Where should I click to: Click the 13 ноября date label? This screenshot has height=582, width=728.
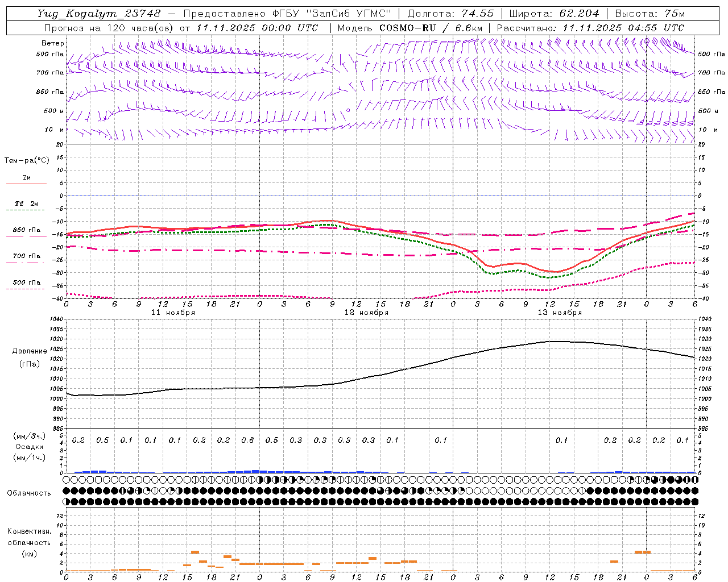click(560, 313)
